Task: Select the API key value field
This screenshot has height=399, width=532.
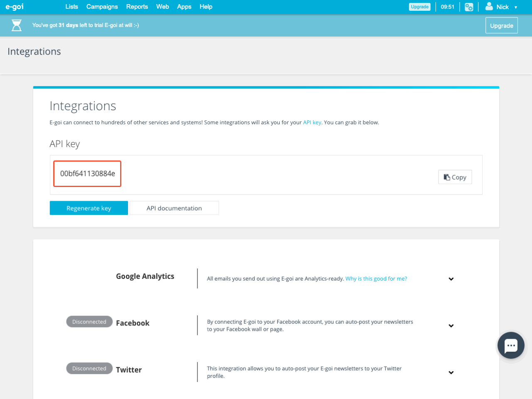Action: pos(88,174)
